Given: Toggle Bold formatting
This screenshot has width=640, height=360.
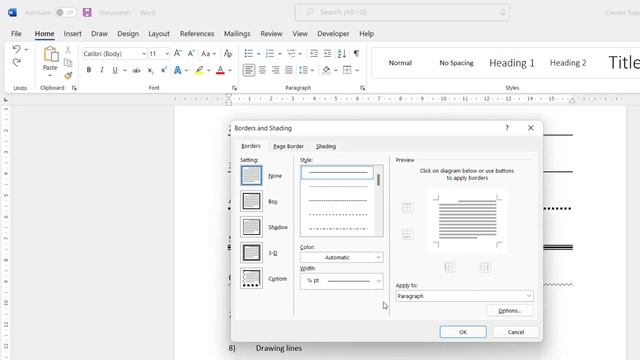Looking at the screenshot, I should (89, 70).
